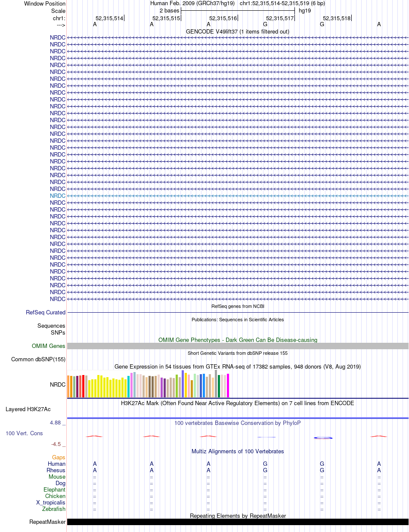Click the blue PhyloP conservation marker
The width and height of the screenshot is (409, 532).
tap(323, 438)
